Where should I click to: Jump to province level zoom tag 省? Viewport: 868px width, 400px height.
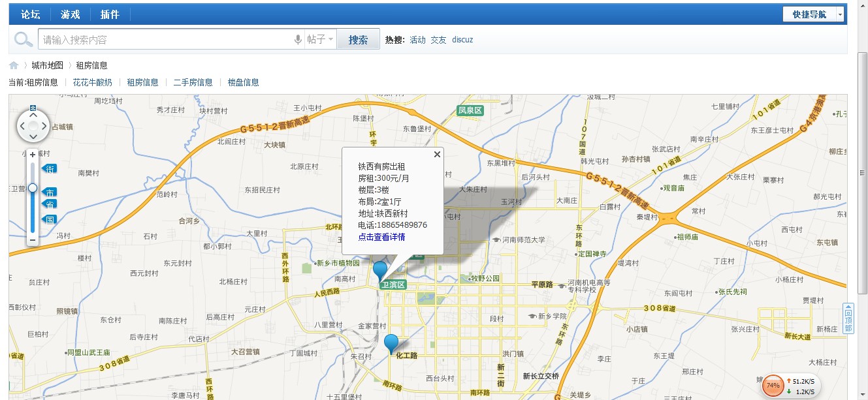[50, 204]
